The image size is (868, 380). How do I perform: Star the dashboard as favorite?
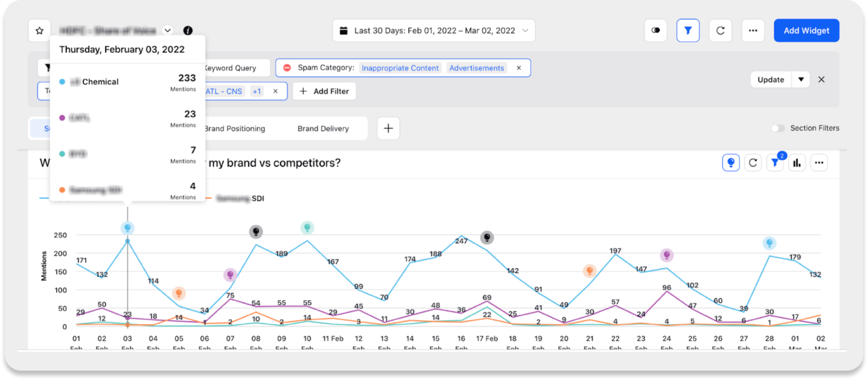39,30
